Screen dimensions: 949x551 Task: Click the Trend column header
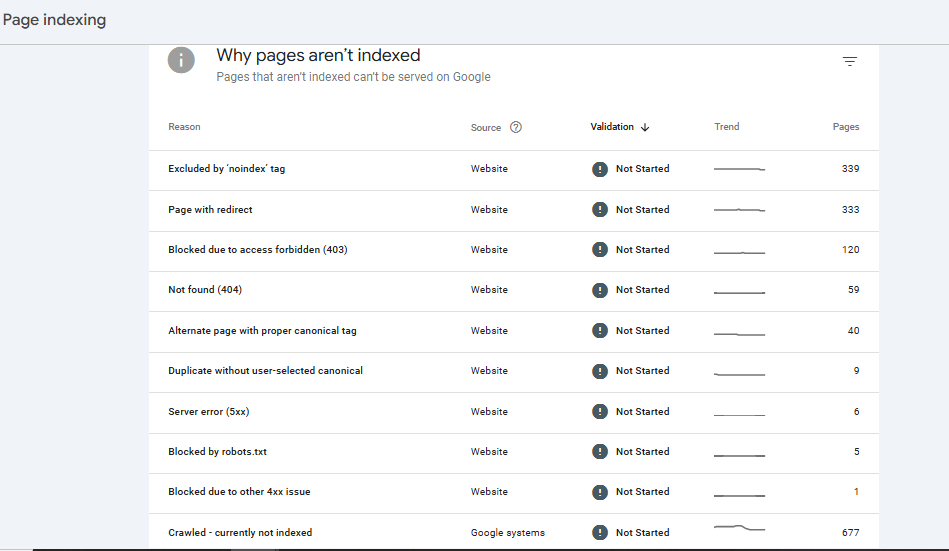click(x=726, y=127)
